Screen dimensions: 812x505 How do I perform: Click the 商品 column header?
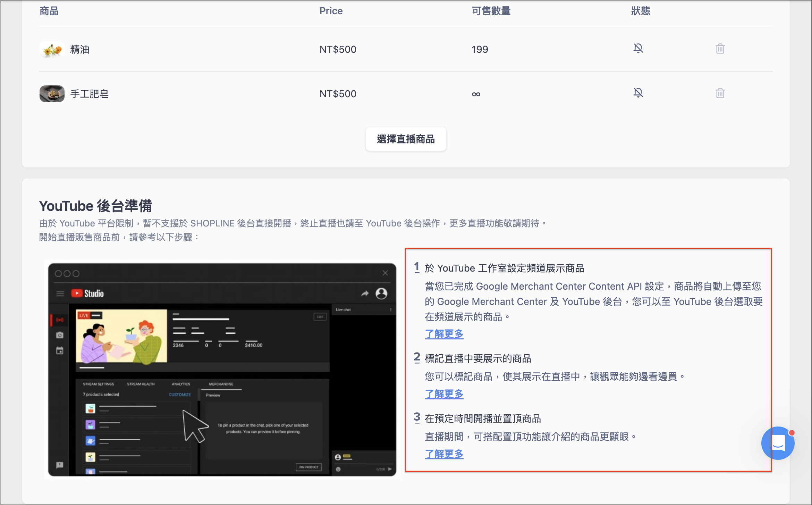pyautogui.click(x=49, y=11)
